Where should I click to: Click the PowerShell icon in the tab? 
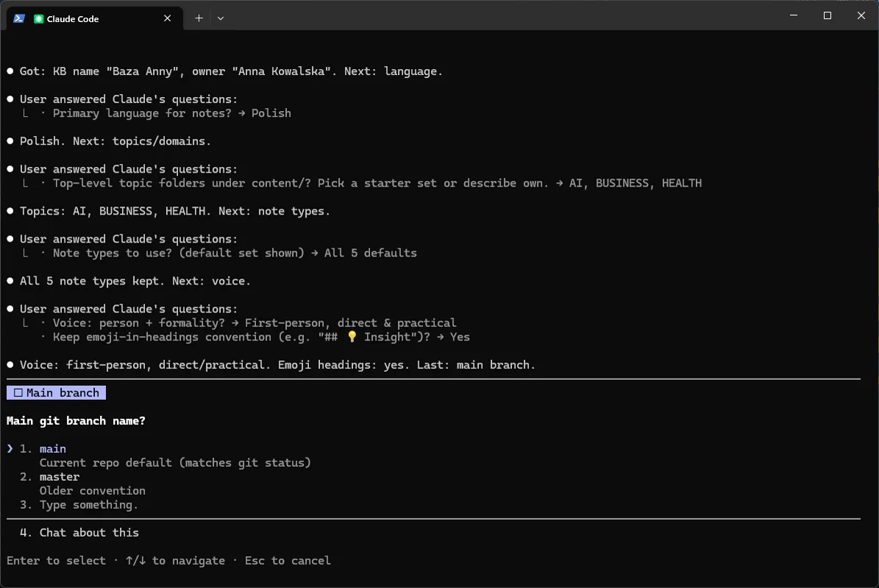tap(19, 18)
